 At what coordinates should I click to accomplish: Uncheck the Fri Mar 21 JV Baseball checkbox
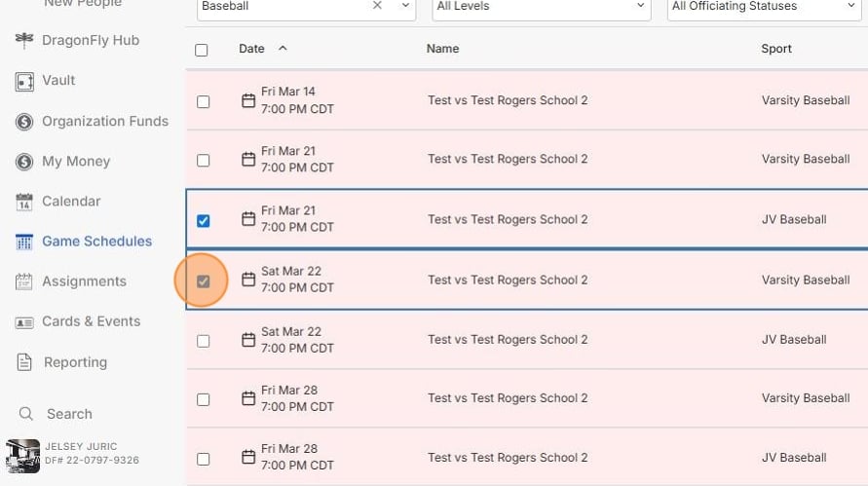(x=203, y=221)
